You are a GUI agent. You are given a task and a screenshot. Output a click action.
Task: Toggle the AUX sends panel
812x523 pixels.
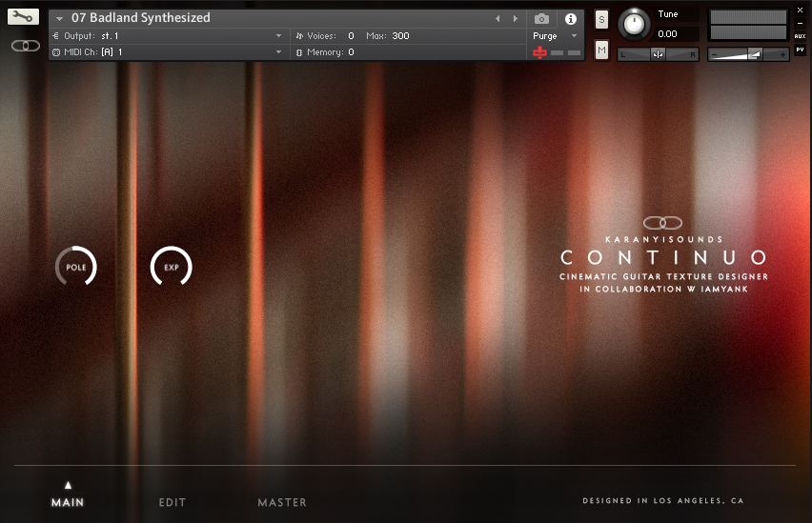coord(801,36)
